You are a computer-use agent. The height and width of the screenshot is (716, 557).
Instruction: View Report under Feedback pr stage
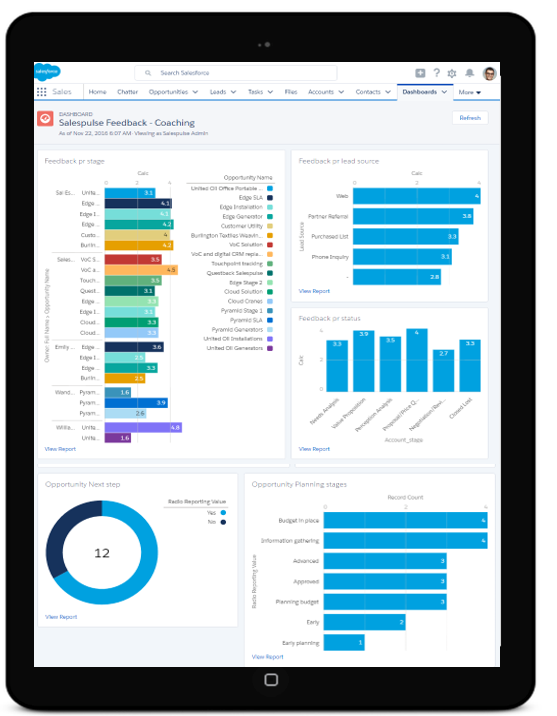[x=60, y=449]
